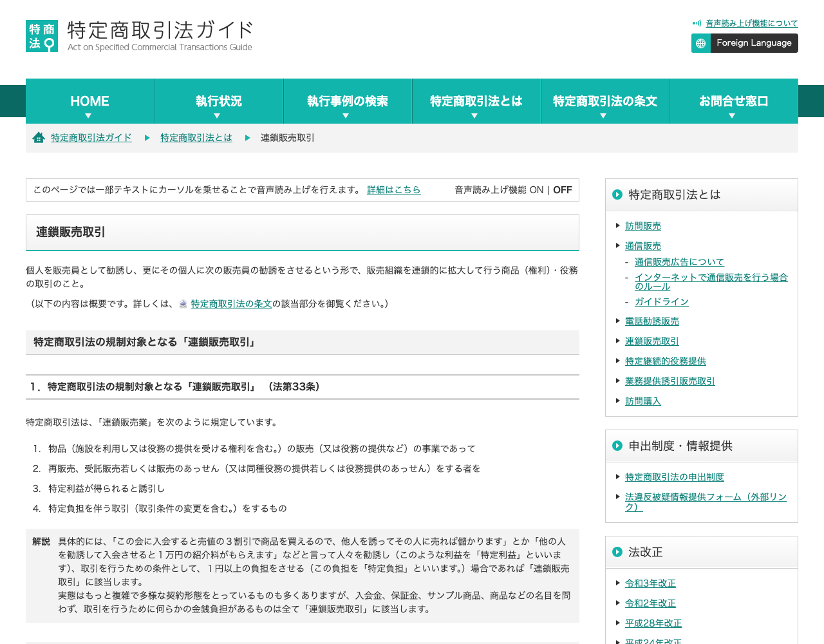
Task: Expand dropdown arrow under 執行事例の検索
Action: (x=346, y=116)
